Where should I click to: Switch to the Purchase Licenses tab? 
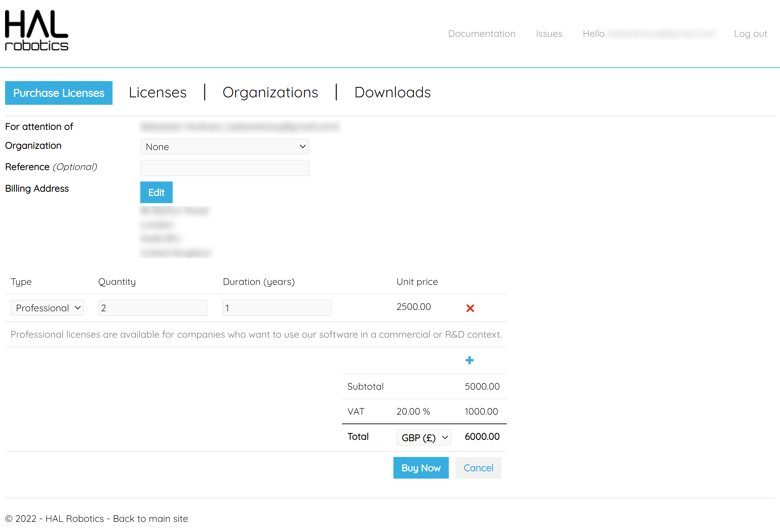point(59,93)
